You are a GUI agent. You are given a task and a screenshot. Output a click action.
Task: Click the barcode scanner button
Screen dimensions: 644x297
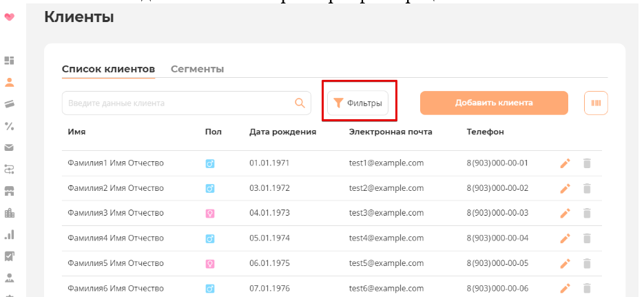click(596, 103)
